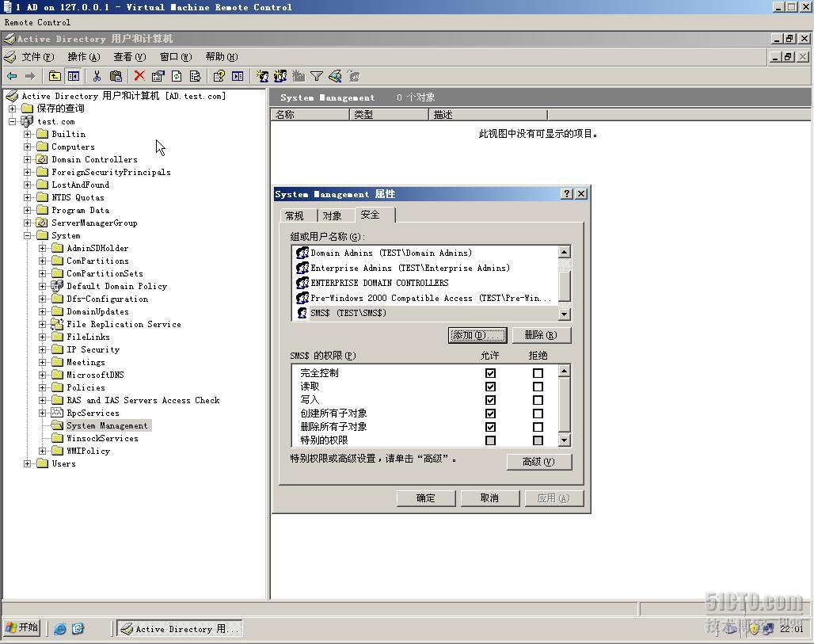Switch to the 对象 tab
This screenshot has height=644, width=814.
click(x=333, y=215)
